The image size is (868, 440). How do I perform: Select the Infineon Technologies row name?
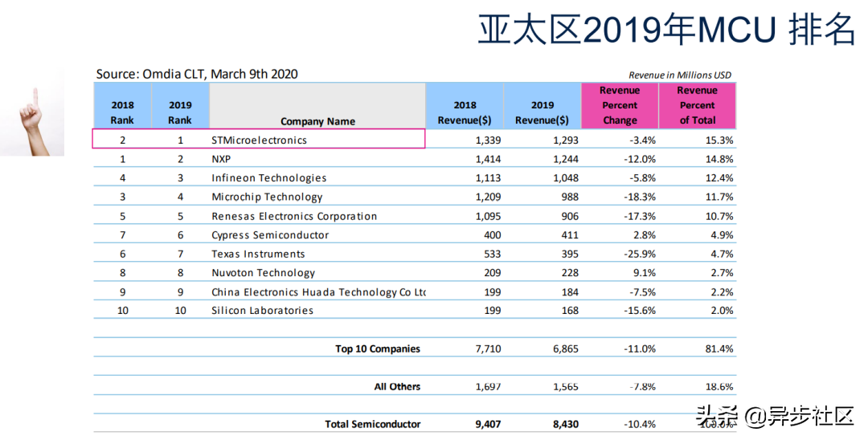269,178
